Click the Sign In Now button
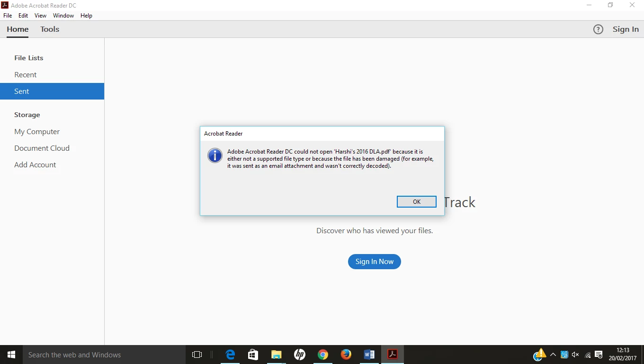This screenshot has width=644, height=364. point(375,262)
